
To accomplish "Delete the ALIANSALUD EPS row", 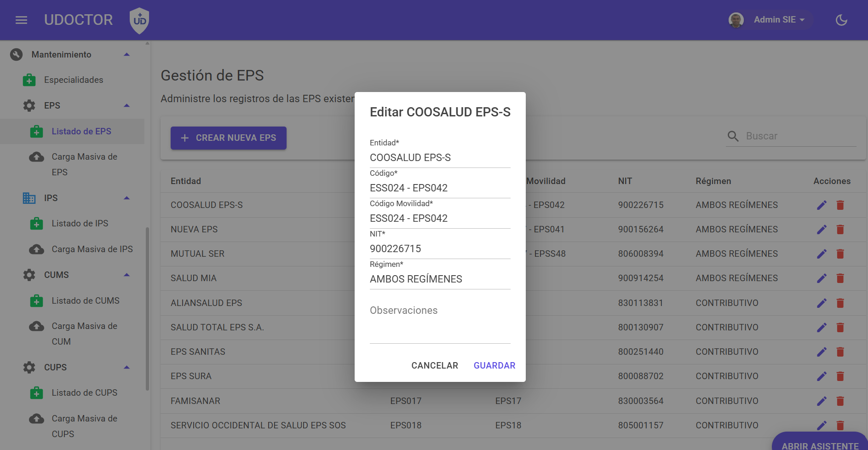I will tap(840, 303).
